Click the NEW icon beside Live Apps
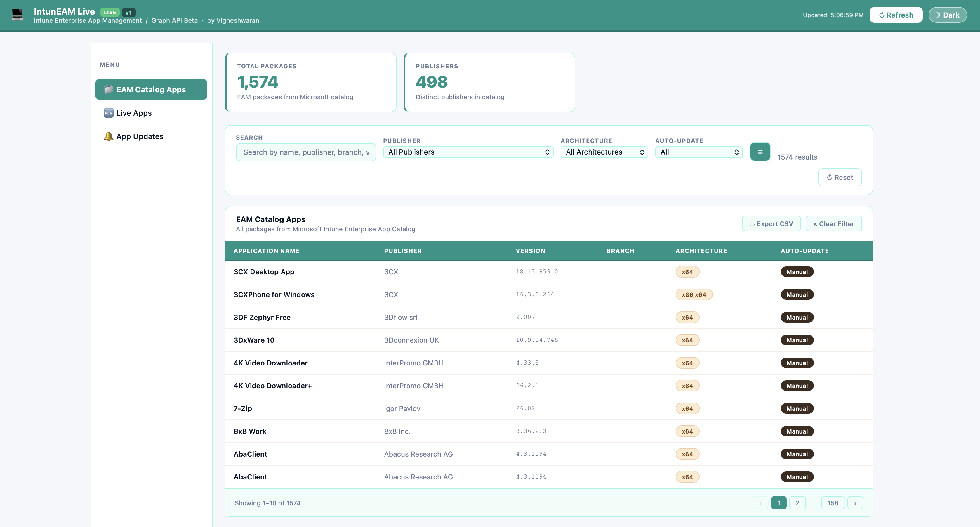This screenshot has height=527, width=980. click(108, 113)
